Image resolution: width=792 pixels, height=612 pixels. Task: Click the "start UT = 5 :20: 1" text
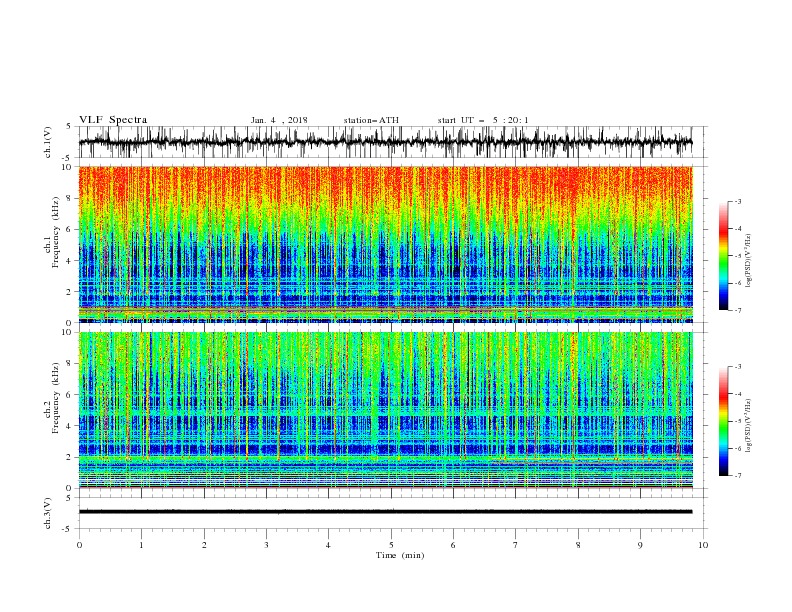(483, 120)
